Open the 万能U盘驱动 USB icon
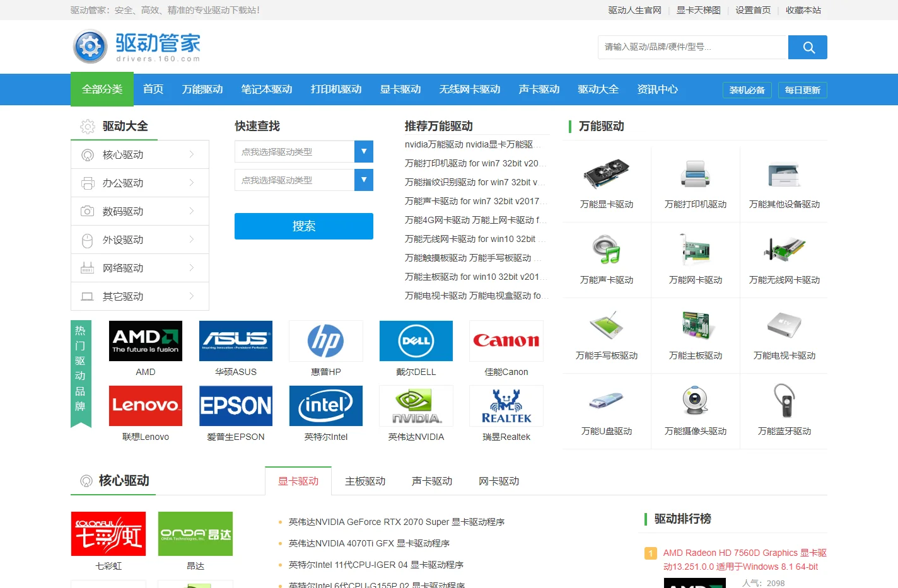 point(607,401)
